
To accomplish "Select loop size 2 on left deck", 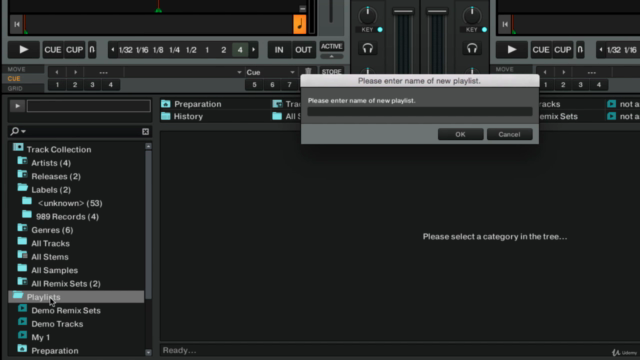I will [223, 50].
